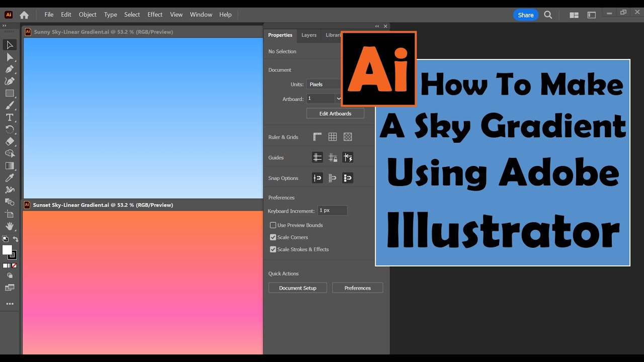
Task: Select the Direct Selection tool
Action: (x=10, y=57)
